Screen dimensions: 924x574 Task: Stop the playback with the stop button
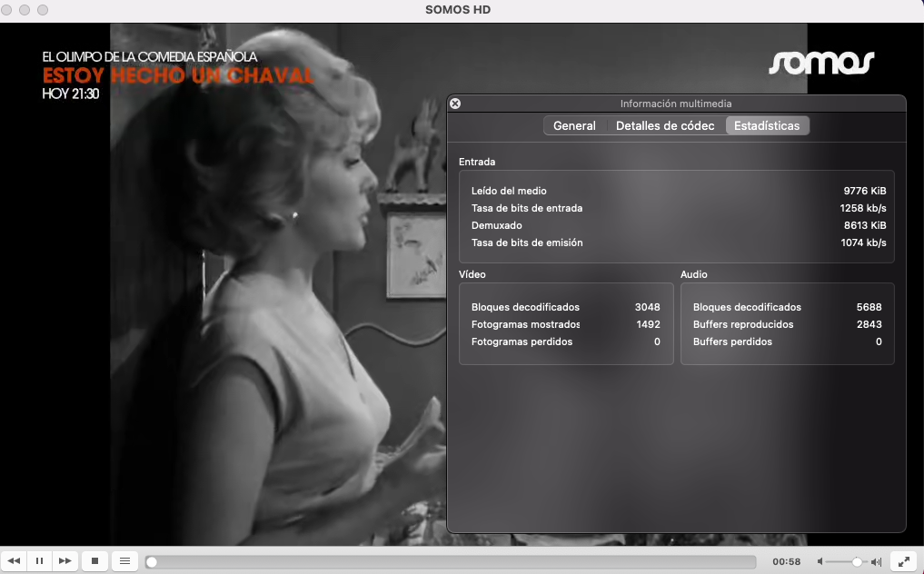pyautogui.click(x=94, y=561)
